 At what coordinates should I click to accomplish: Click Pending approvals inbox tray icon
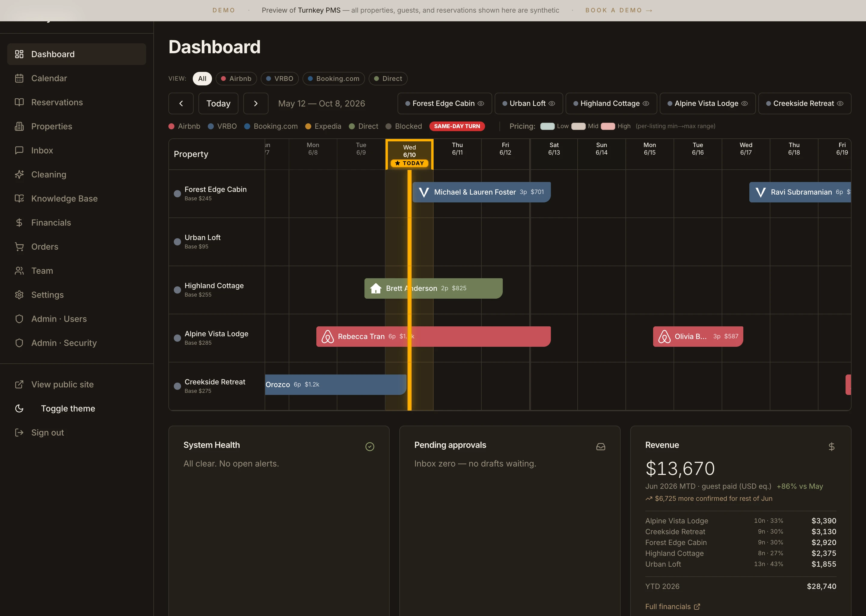[600, 447]
